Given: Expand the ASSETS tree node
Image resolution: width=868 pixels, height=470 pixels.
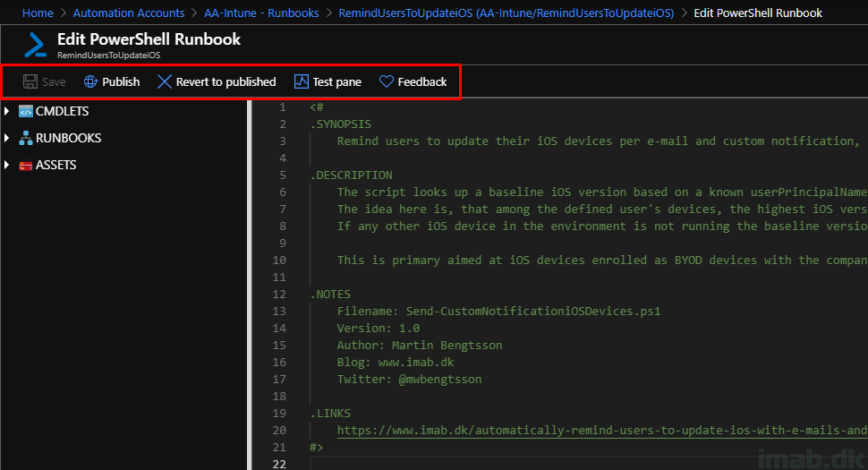Looking at the screenshot, I should pyautogui.click(x=7, y=165).
